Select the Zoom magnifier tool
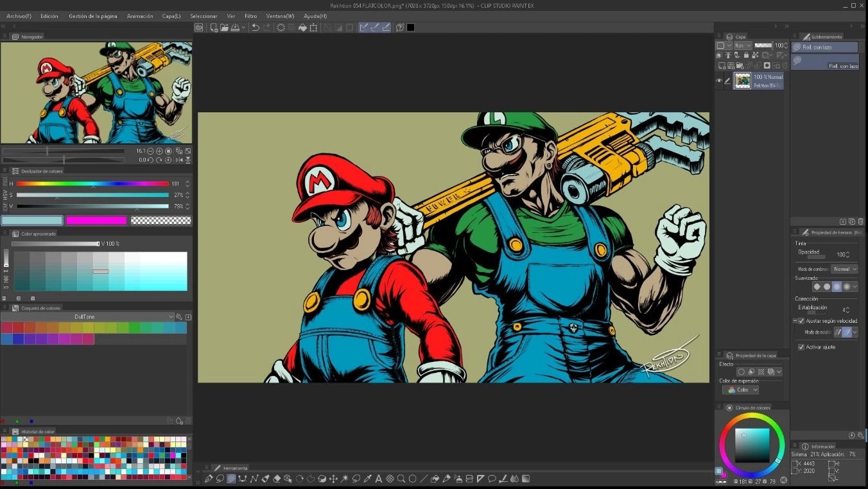This screenshot has width=868, height=489. pyautogui.click(x=401, y=479)
